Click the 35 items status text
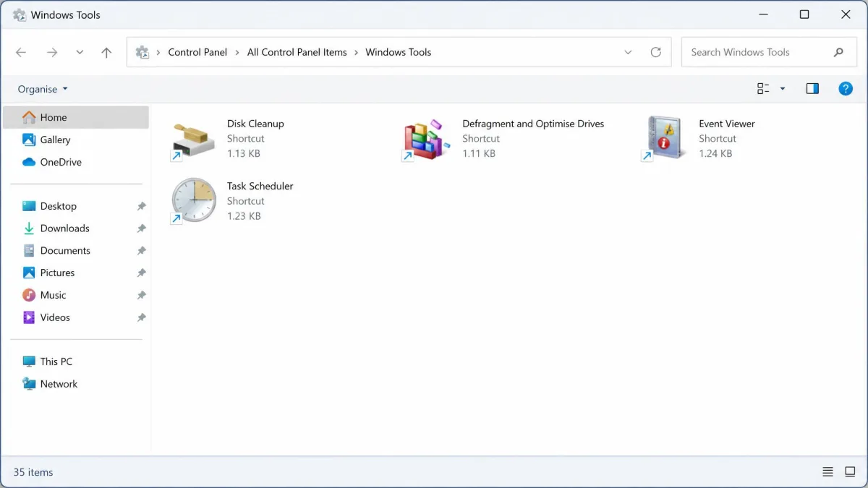This screenshot has height=488, width=868. [33, 472]
